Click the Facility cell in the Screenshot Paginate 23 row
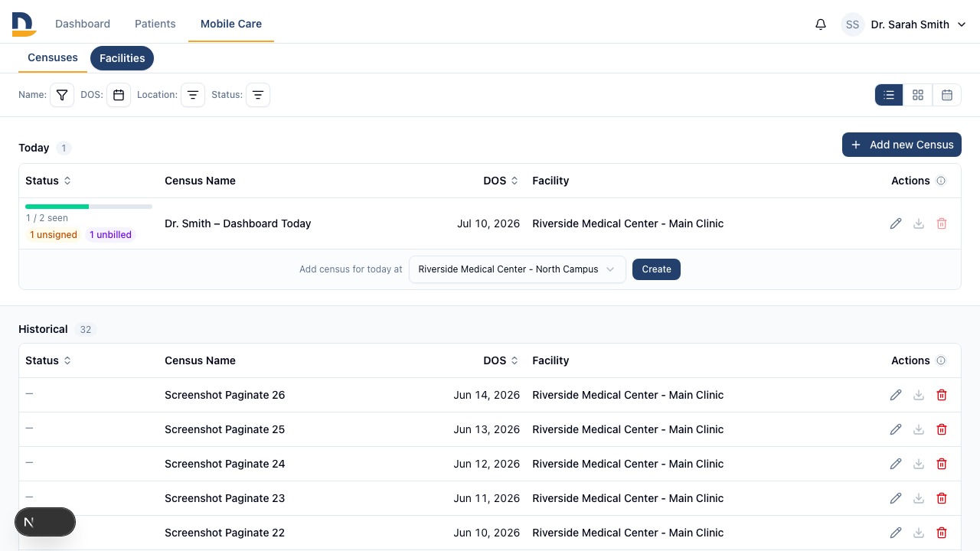 pyautogui.click(x=628, y=498)
